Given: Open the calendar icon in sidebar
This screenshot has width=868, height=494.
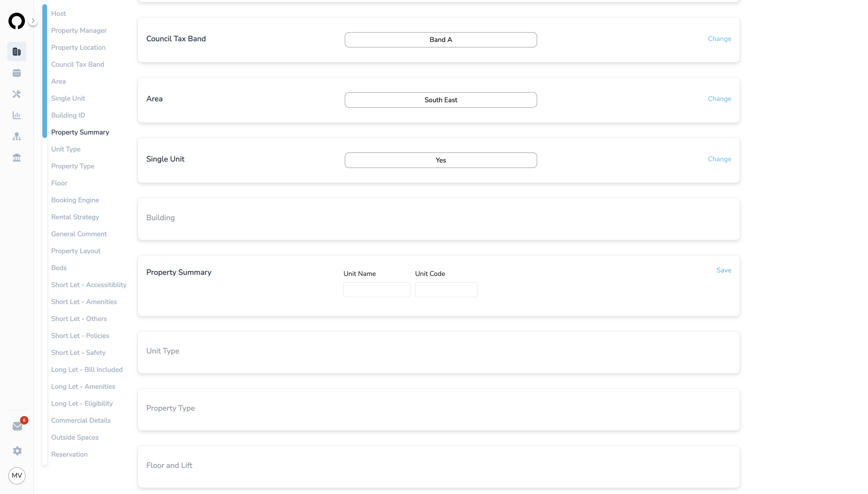Looking at the screenshot, I should point(17,73).
